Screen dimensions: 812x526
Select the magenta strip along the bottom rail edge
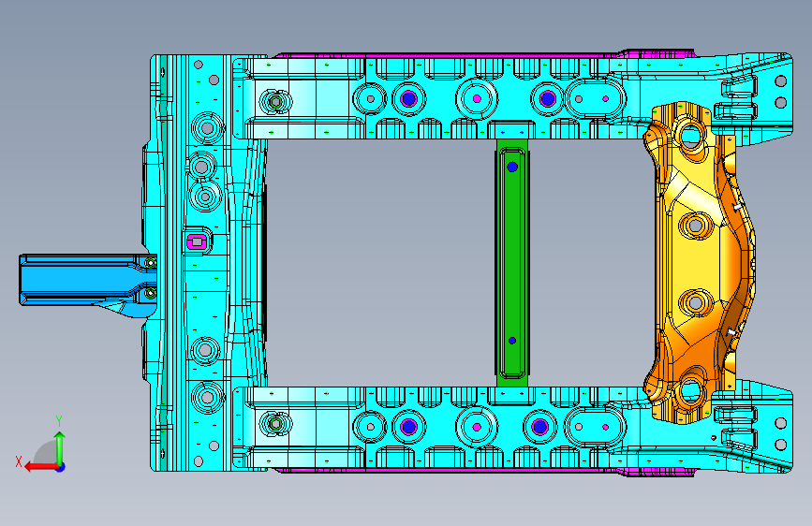(x=484, y=471)
